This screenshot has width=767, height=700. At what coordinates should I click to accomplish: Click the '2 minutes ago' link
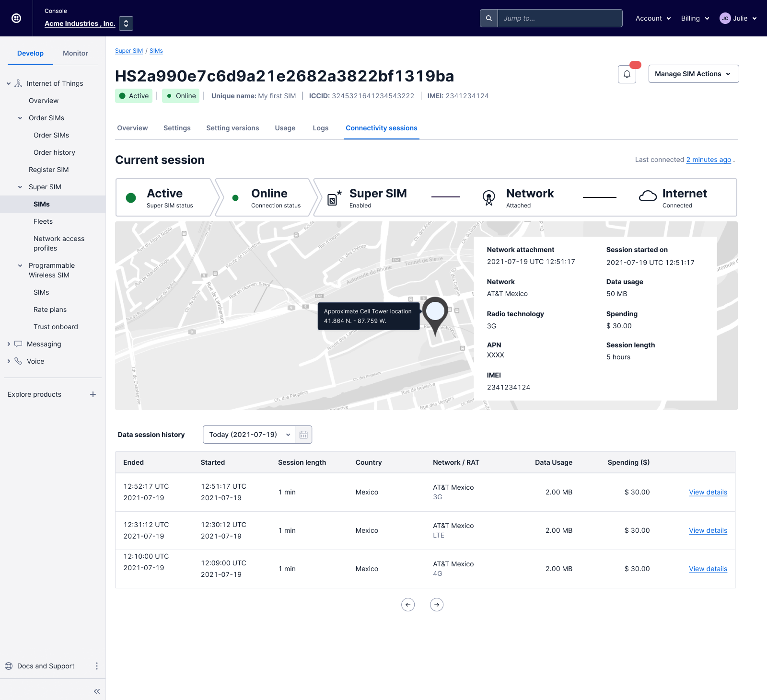tap(708, 160)
